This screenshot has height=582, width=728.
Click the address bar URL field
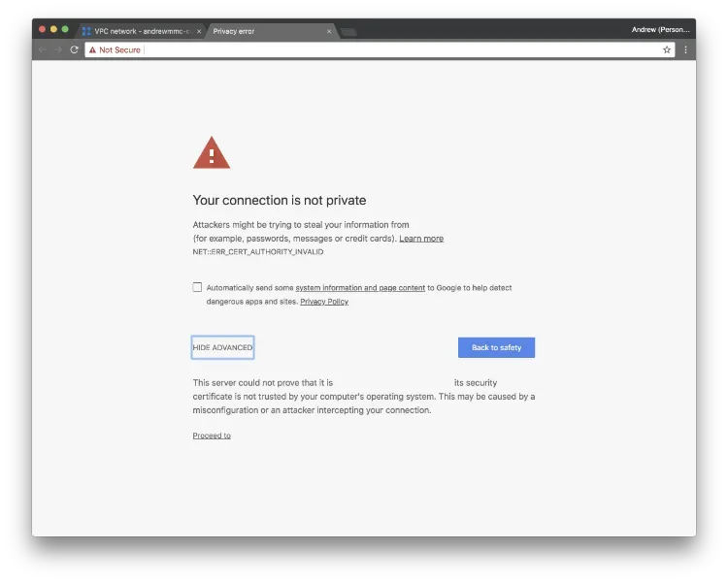point(388,49)
